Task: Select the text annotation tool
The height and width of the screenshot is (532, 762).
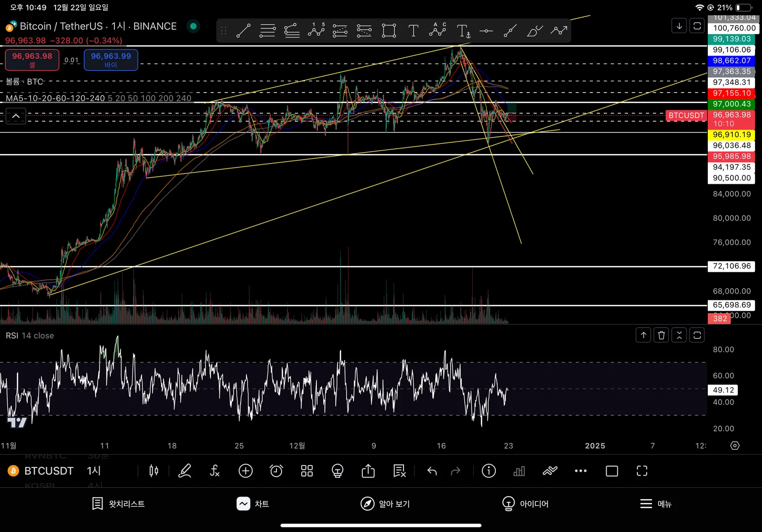Action: click(x=414, y=31)
